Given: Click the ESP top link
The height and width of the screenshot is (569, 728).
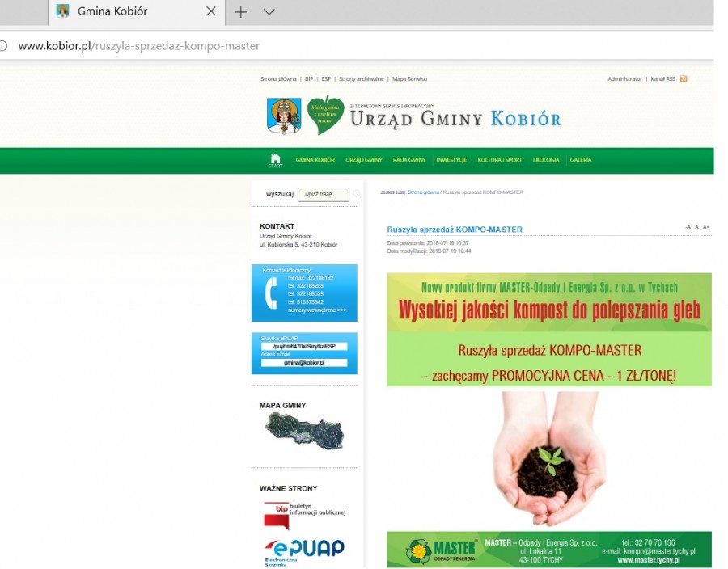Looking at the screenshot, I should 326,79.
